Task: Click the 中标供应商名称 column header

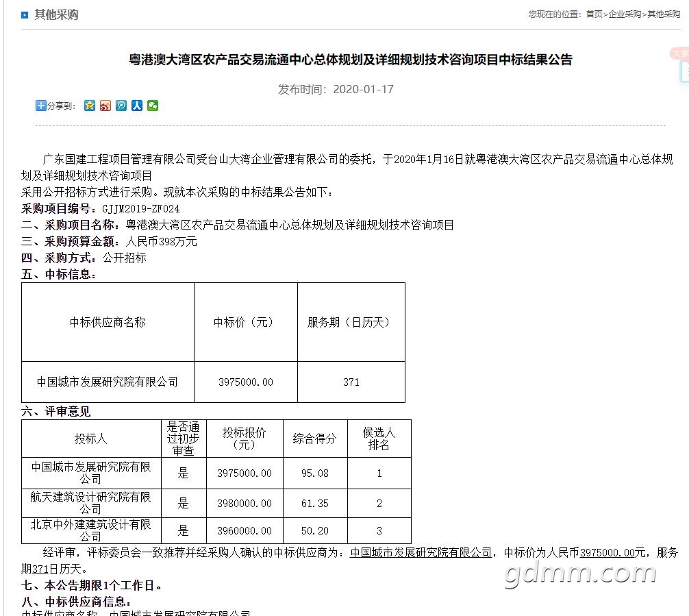Action: [108, 322]
